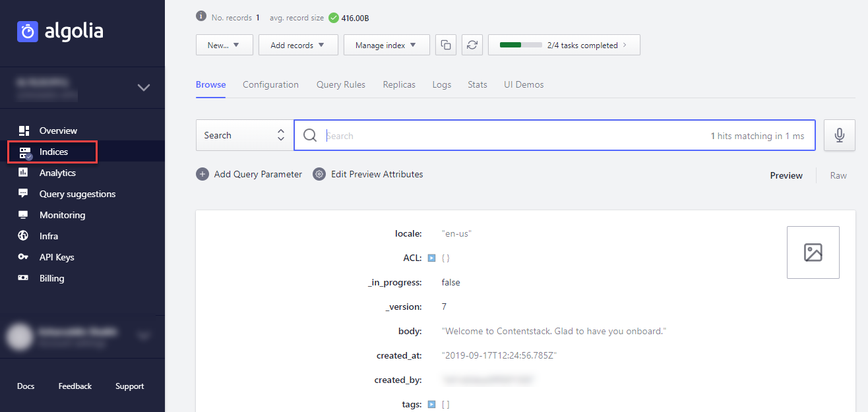Select the Browse tab
This screenshot has height=412, width=868.
click(211, 85)
